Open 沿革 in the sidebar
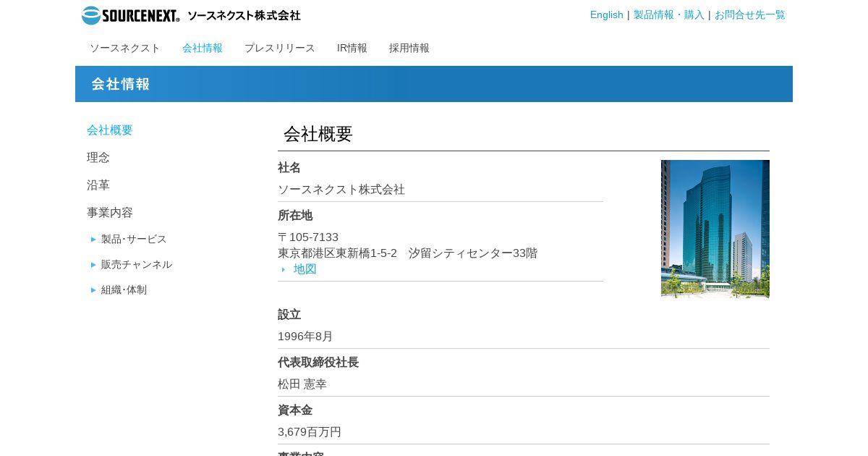The height and width of the screenshot is (456, 868). click(x=98, y=185)
